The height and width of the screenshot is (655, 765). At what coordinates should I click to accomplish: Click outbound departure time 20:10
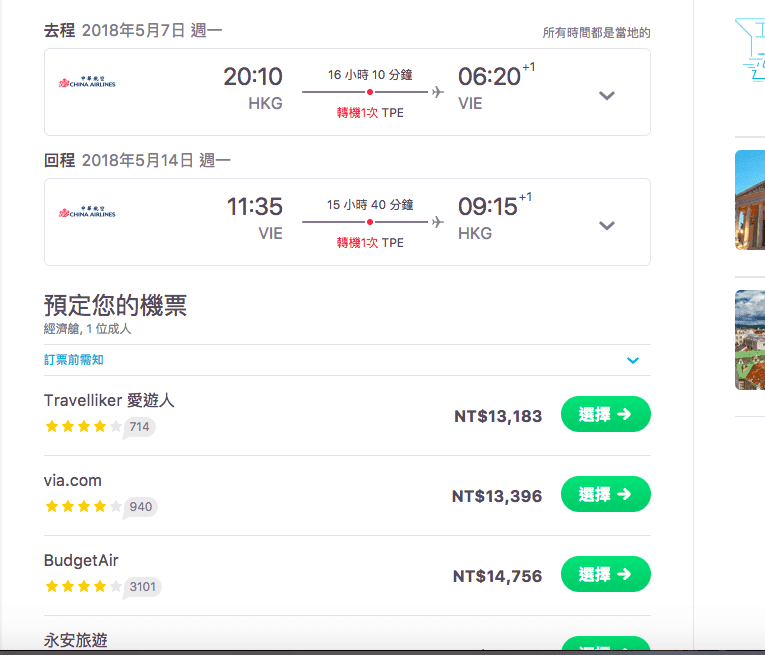click(x=253, y=77)
